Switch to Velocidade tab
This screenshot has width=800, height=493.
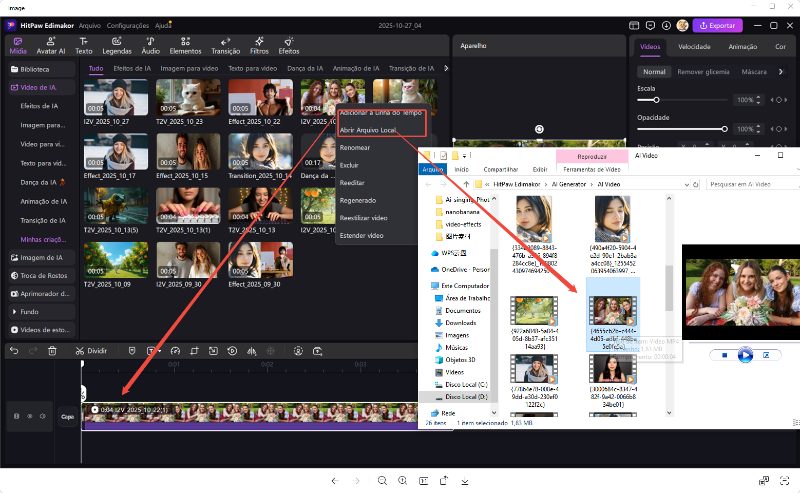click(x=694, y=46)
